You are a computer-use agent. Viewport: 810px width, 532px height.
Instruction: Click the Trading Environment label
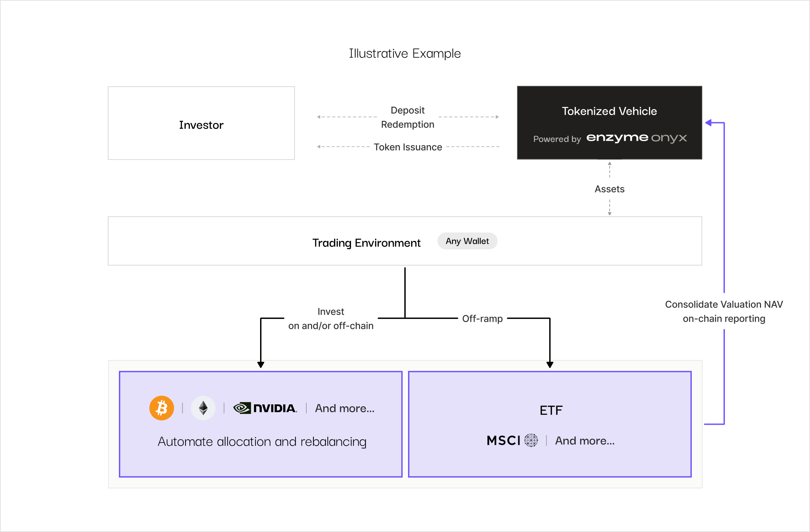click(366, 243)
